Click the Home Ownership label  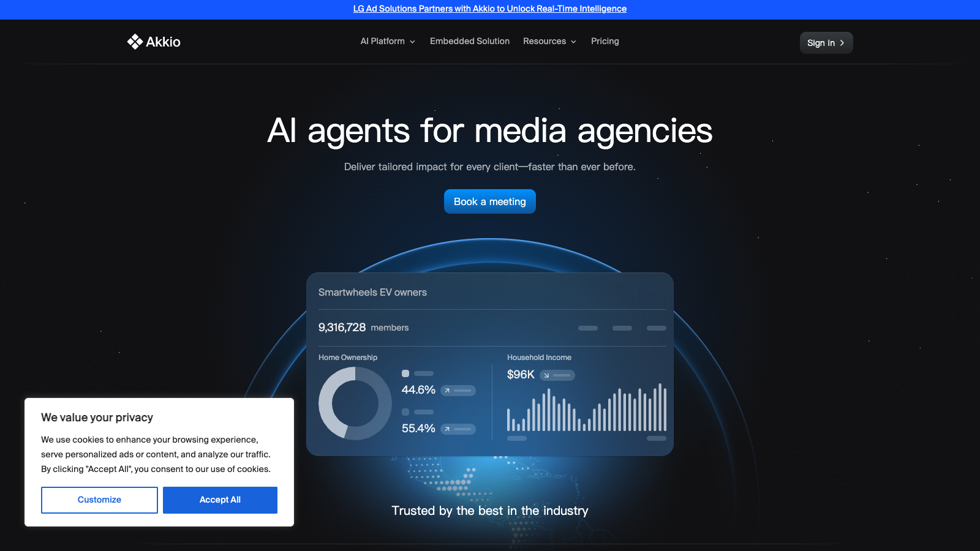[348, 358]
